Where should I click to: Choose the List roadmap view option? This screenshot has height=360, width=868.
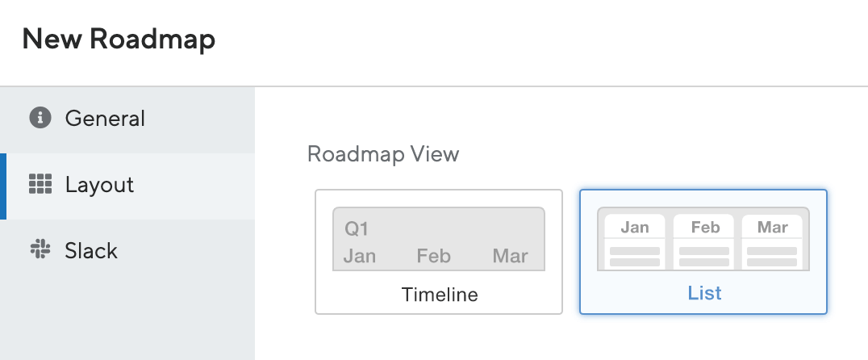(703, 252)
